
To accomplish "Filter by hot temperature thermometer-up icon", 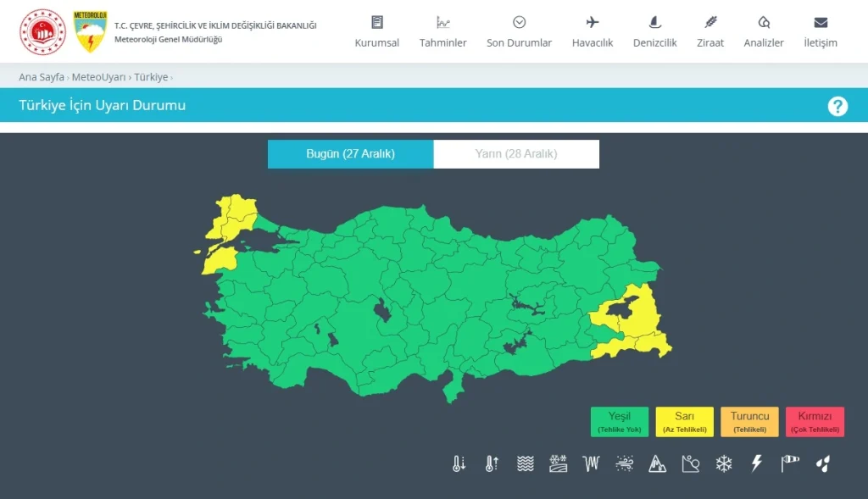I will (x=492, y=463).
